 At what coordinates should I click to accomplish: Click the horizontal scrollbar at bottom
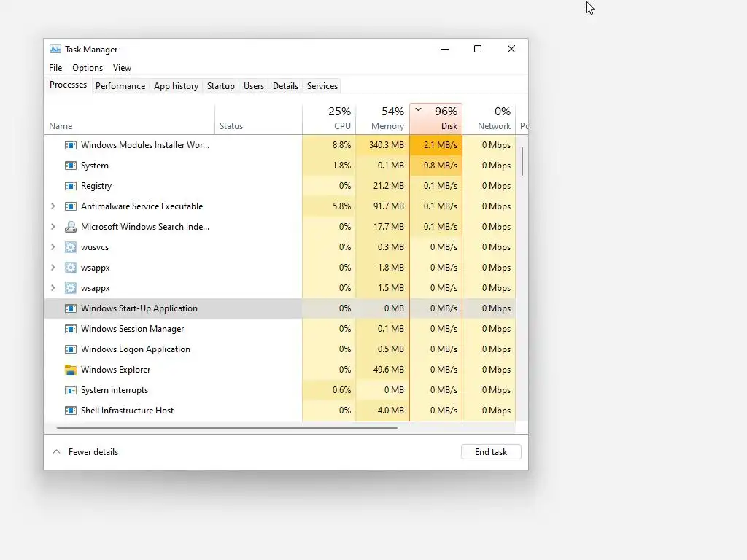[227, 427]
